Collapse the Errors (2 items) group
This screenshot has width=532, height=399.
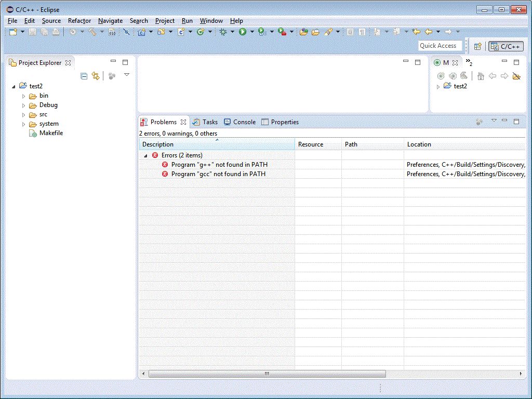click(145, 156)
